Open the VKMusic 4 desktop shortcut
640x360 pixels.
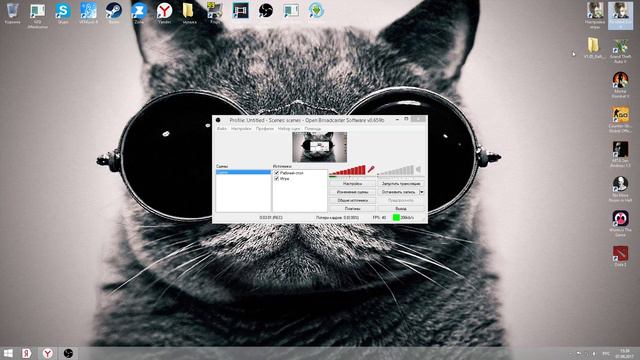coord(88,12)
